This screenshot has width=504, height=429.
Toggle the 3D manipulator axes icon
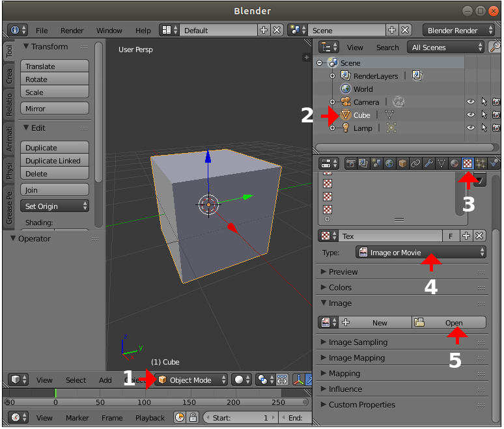(299, 380)
